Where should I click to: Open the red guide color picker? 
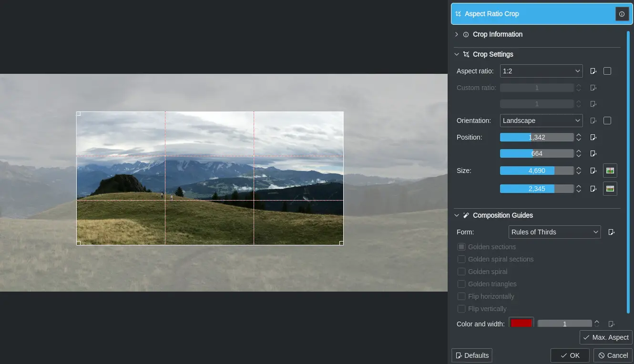tap(521, 323)
